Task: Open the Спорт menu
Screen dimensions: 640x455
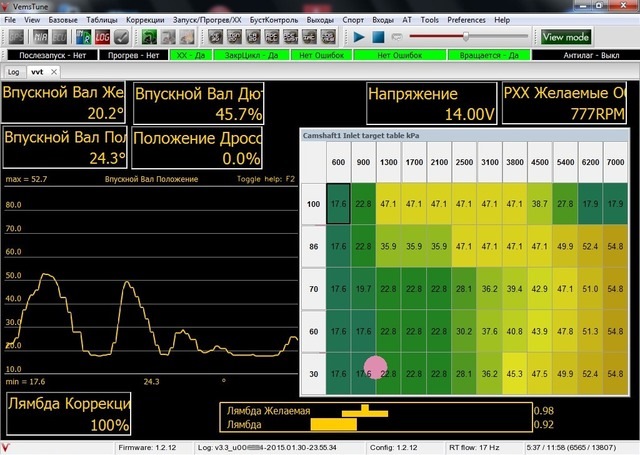Action: point(353,20)
